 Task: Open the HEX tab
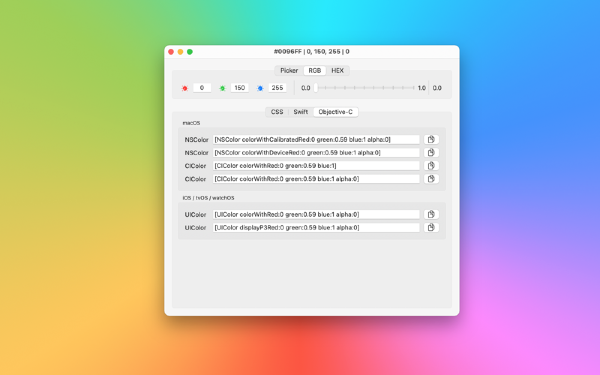(338, 70)
